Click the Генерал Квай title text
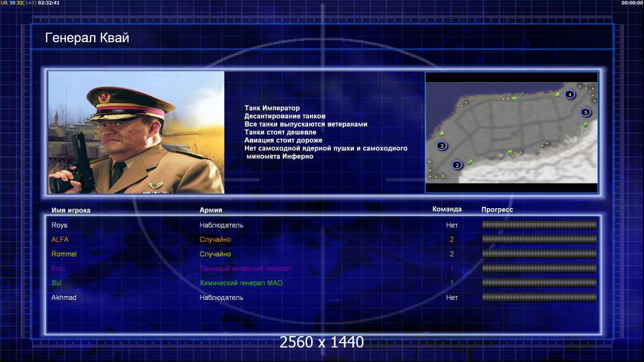This screenshot has height=362, width=644. click(87, 38)
